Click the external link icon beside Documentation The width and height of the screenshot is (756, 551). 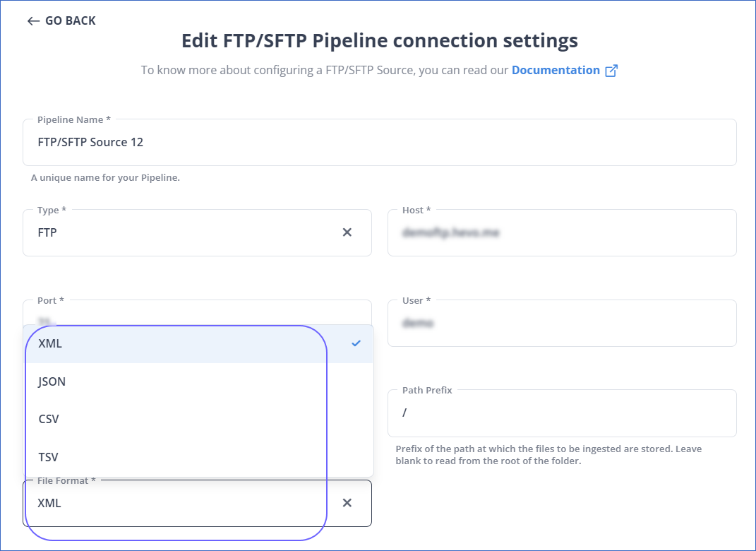611,71
